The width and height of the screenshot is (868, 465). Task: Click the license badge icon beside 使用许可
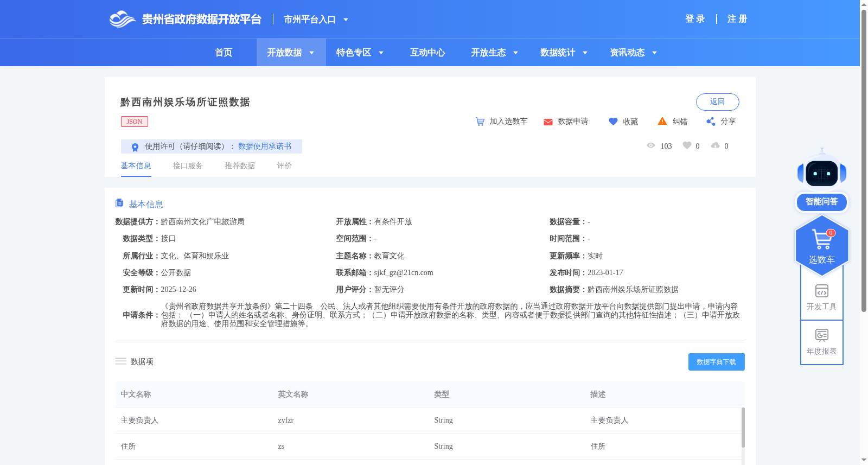(x=135, y=147)
